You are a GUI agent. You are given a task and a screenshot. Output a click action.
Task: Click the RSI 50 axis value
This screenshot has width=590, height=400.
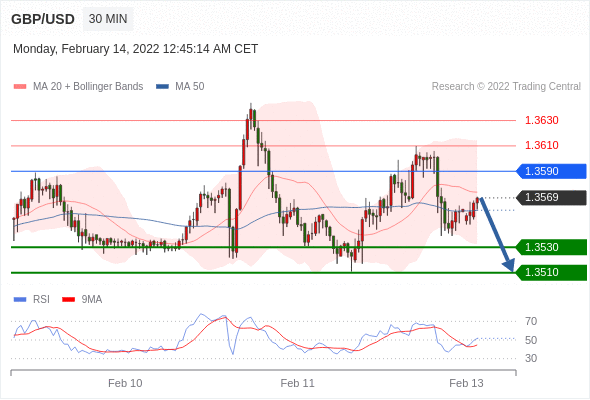[x=531, y=340]
